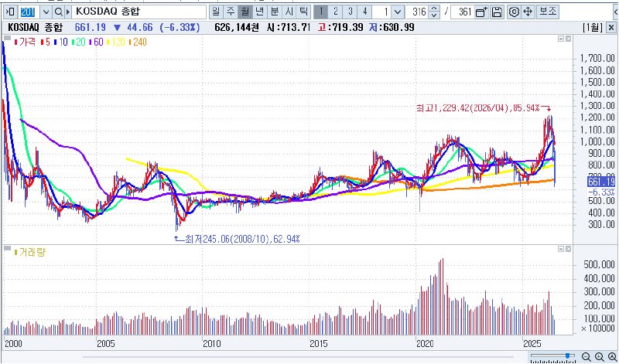Click the 60-period moving average legend

pyautogui.click(x=96, y=42)
